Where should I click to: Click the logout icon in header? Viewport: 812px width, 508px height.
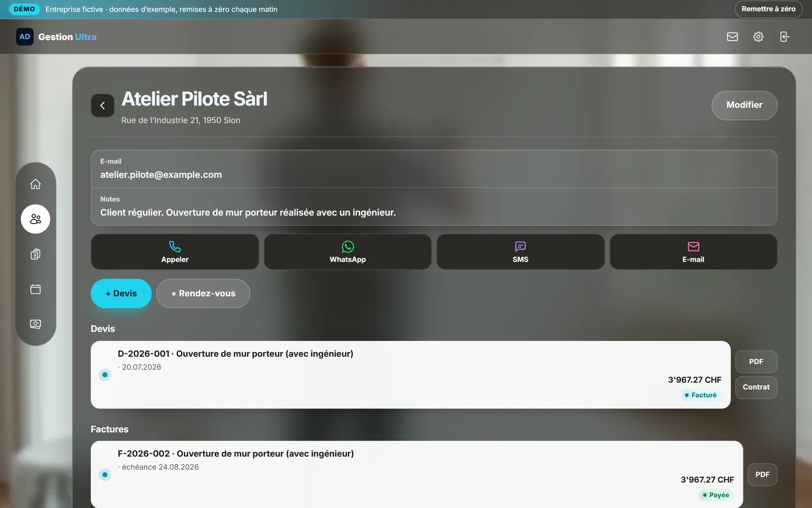[x=785, y=37]
